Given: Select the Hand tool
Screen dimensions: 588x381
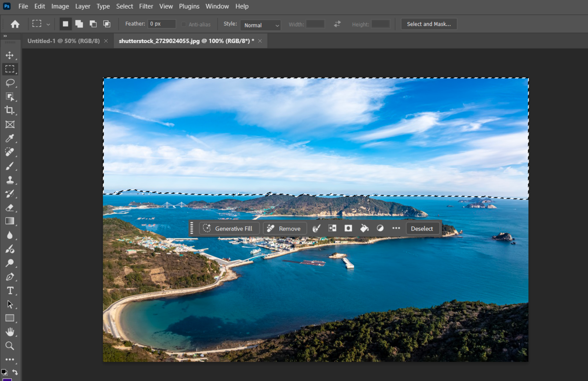Looking at the screenshot, I should pyautogui.click(x=10, y=332).
